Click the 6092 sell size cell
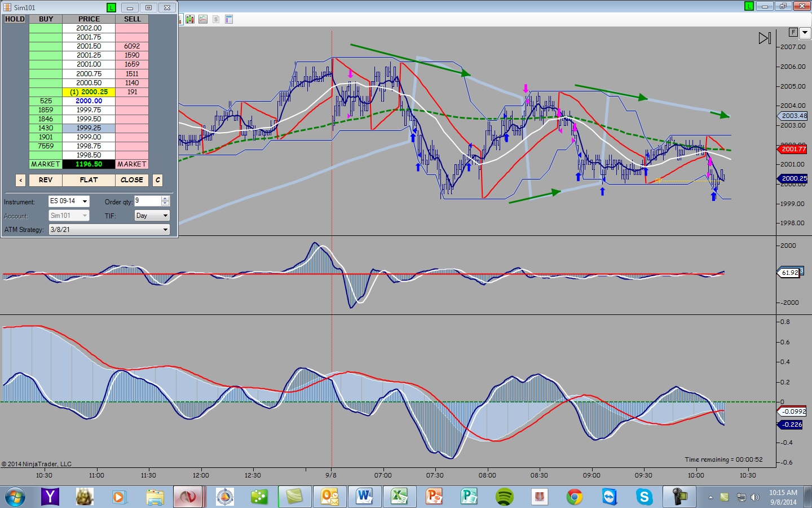The height and width of the screenshot is (508, 812). tap(132, 46)
